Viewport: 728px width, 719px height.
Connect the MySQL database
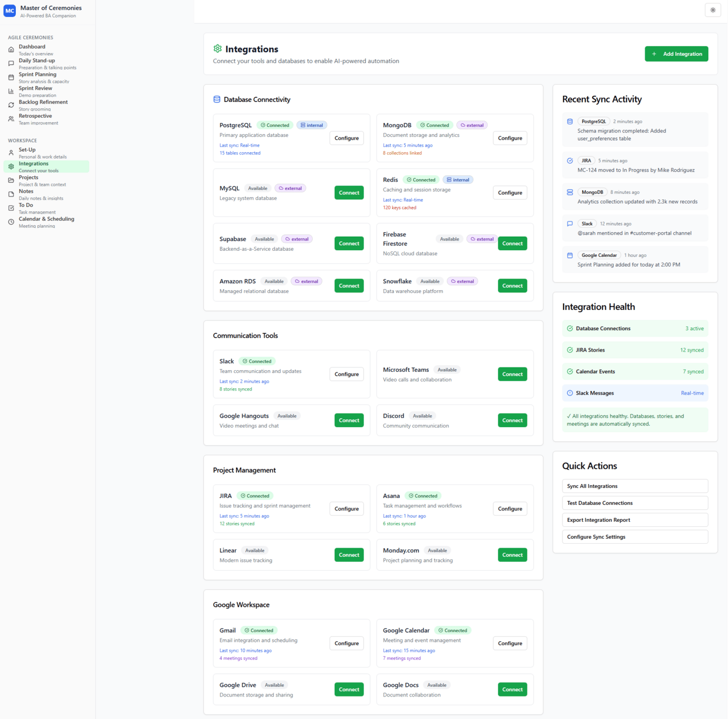pyautogui.click(x=349, y=193)
